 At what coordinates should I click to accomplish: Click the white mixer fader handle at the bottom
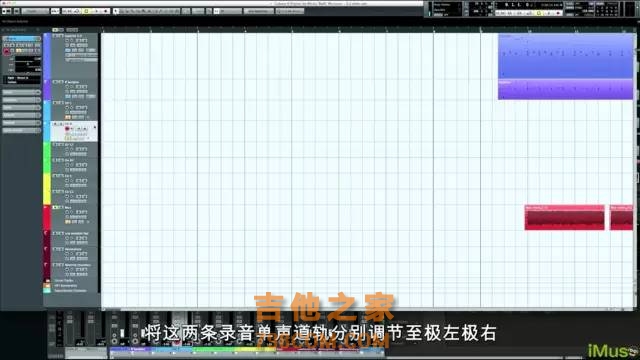[x=122, y=333]
